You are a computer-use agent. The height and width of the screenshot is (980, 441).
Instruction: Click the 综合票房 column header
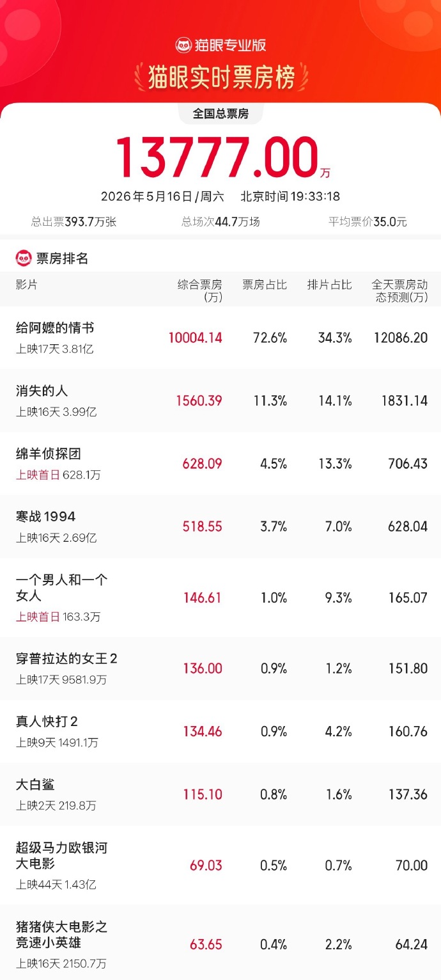click(200, 290)
